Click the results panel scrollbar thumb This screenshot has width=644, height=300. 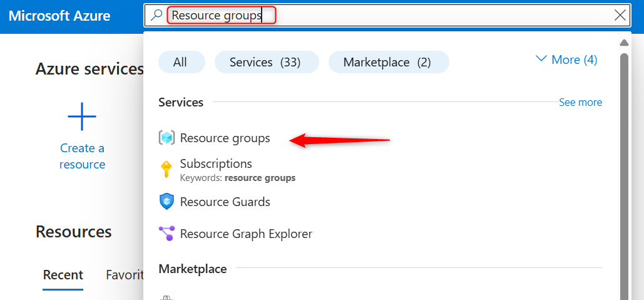point(625,177)
